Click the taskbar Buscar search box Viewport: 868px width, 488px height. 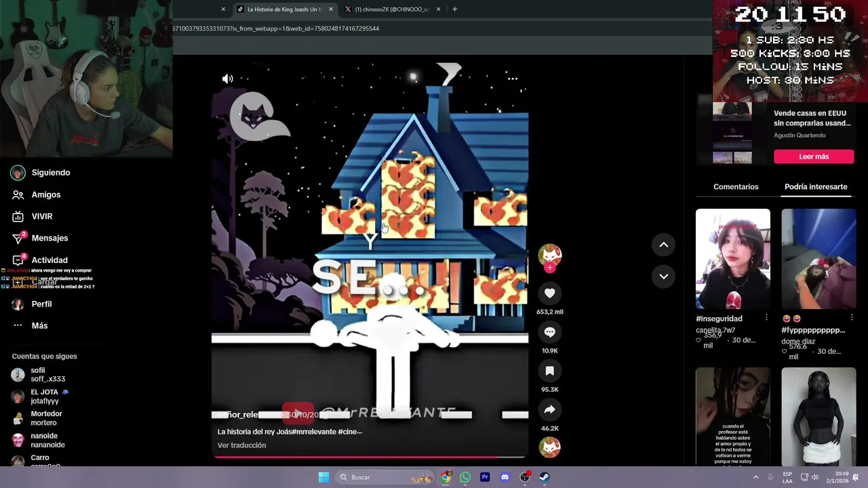pos(385,477)
